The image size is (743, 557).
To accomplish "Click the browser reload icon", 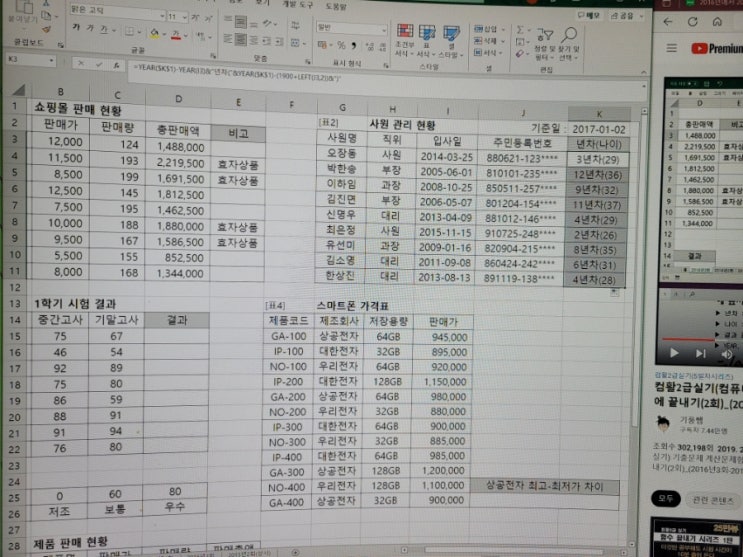I will [x=693, y=21].
